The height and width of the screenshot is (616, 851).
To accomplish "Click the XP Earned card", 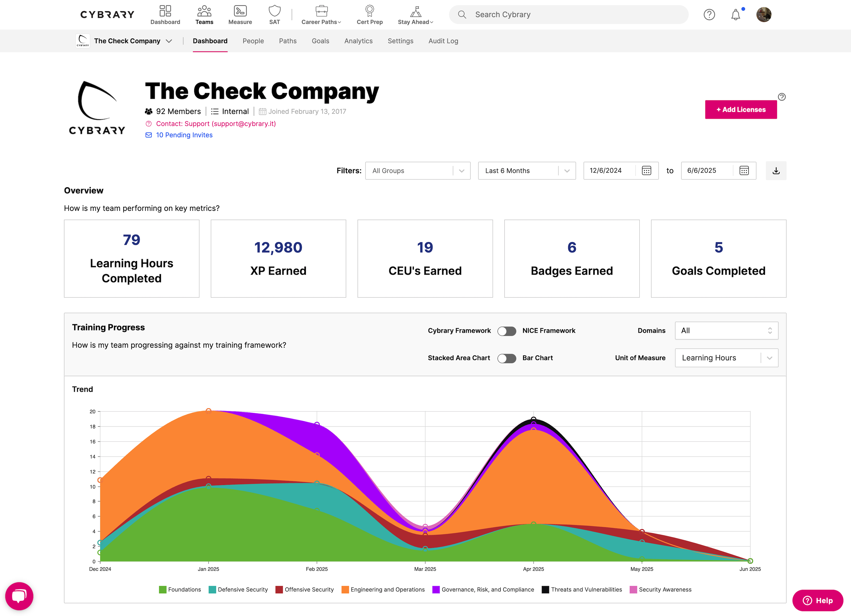I will tap(278, 259).
